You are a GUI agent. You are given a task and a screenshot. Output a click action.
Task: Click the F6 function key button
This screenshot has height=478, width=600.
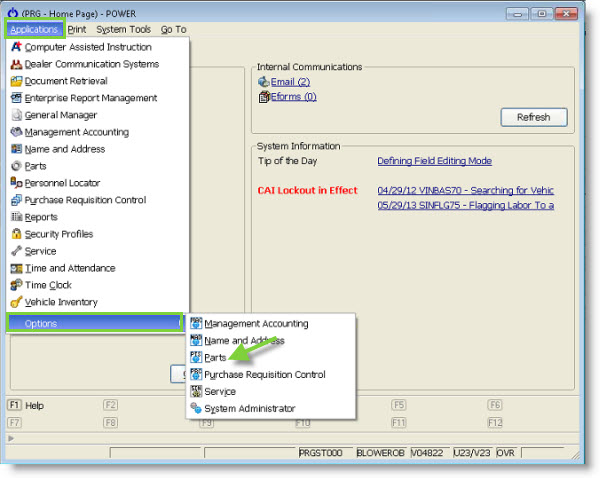pos(494,405)
